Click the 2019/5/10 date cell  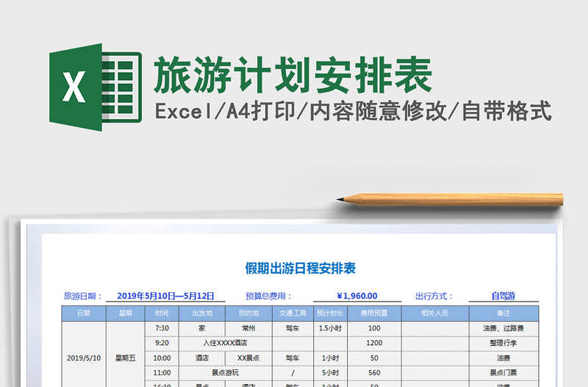[x=84, y=358]
